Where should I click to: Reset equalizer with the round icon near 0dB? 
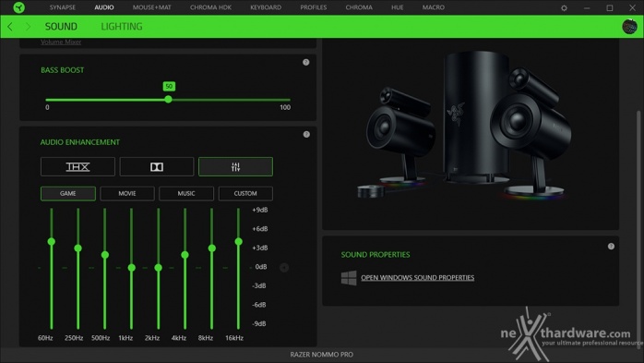[x=284, y=268]
